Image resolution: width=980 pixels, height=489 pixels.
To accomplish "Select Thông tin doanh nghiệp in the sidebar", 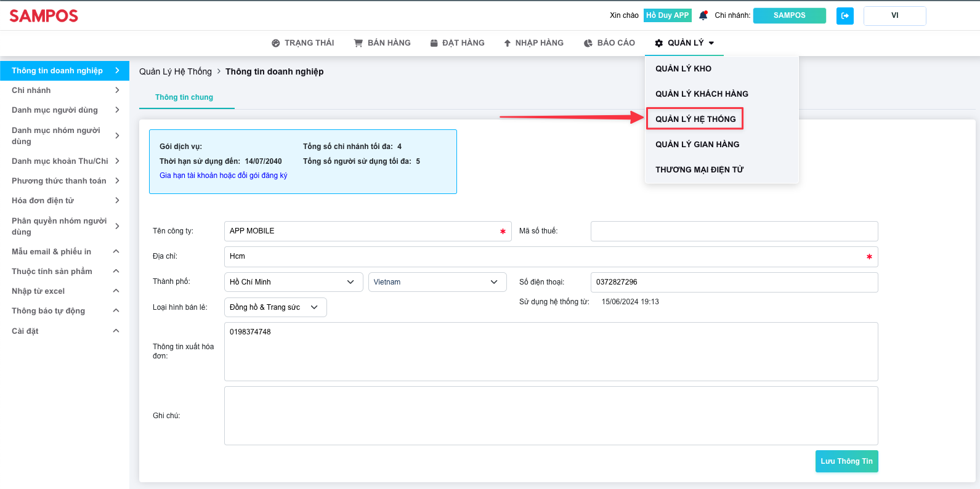I will click(65, 71).
